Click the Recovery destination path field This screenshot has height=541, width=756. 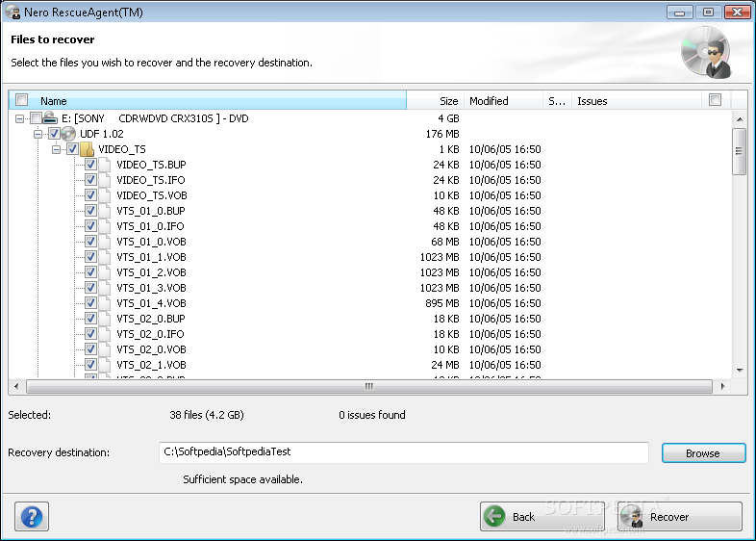[x=404, y=452]
